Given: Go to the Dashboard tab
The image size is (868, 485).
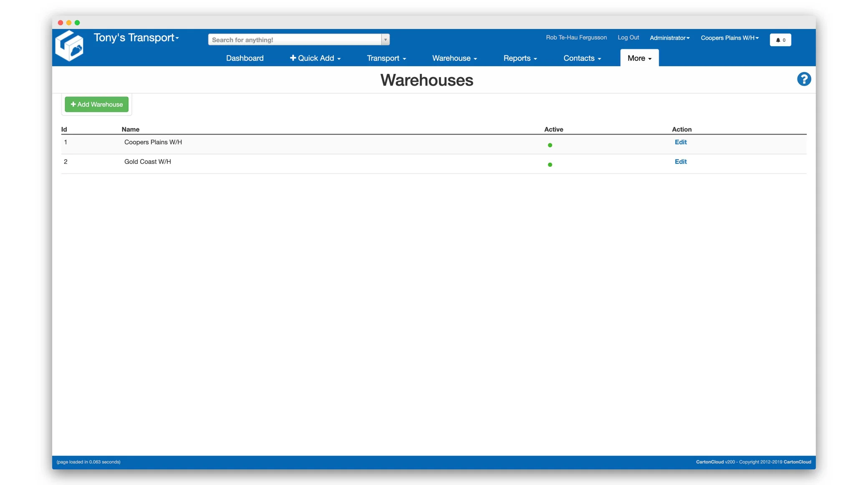Looking at the screenshot, I should pos(245,58).
